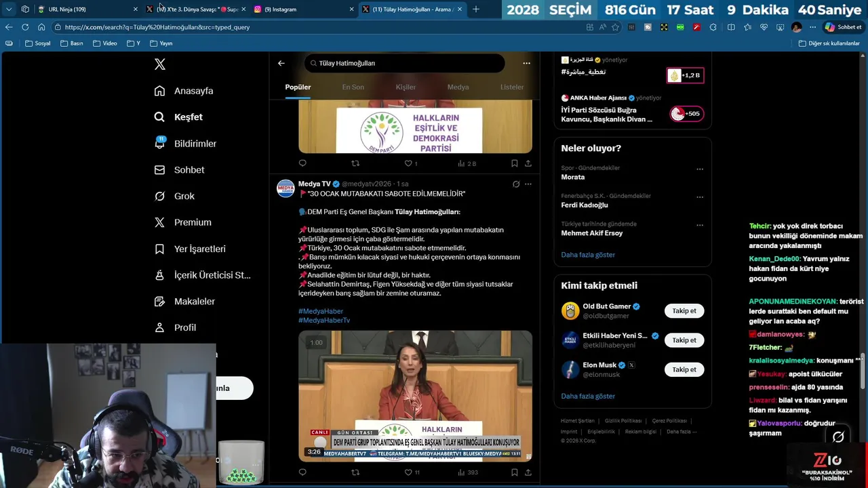Switch to the En Son tab

point(353,87)
